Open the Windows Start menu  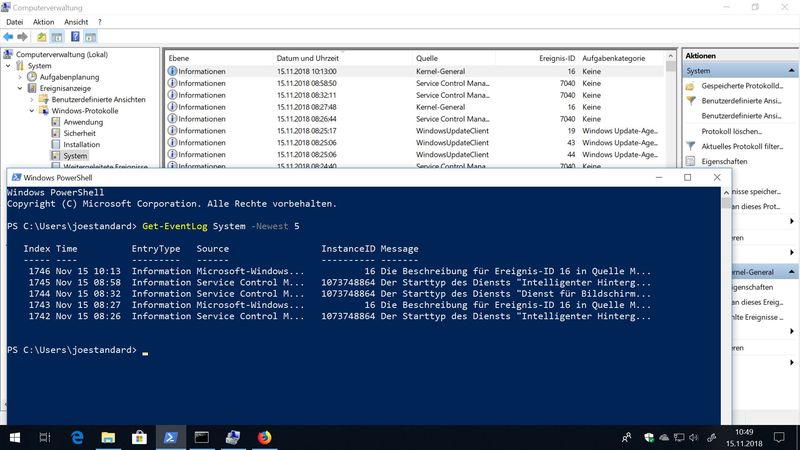point(15,438)
